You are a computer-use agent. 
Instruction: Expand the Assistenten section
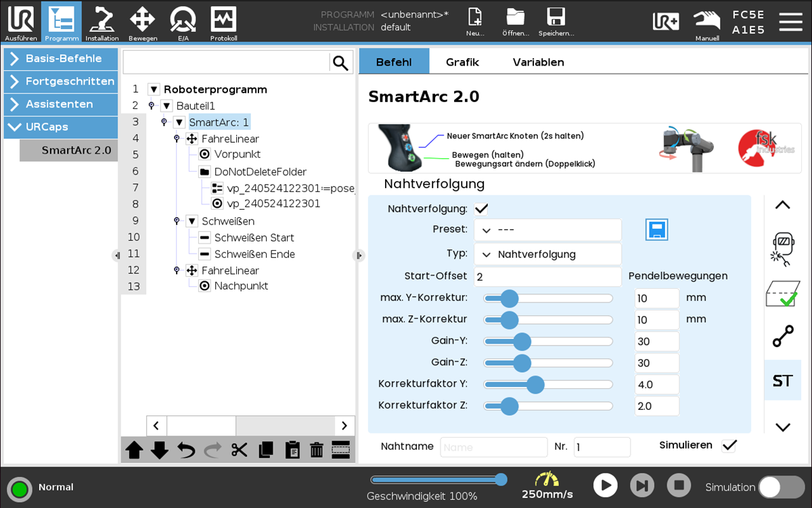tap(61, 105)
